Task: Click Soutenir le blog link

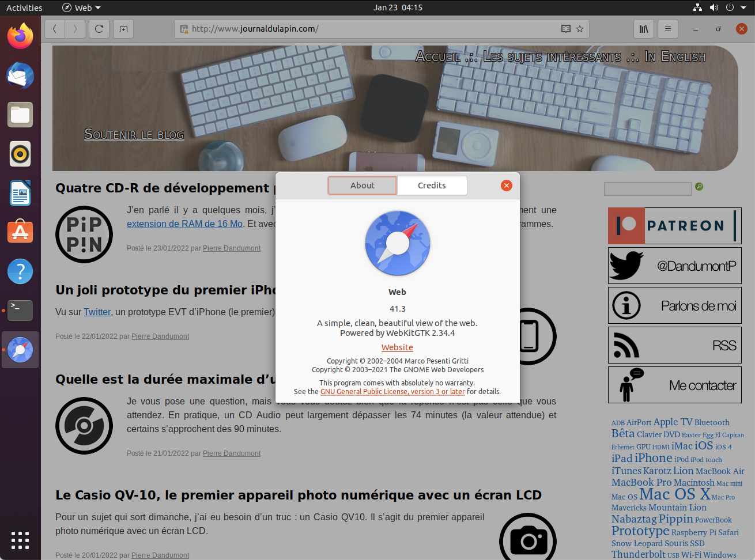Action: (x=134, y=134)
